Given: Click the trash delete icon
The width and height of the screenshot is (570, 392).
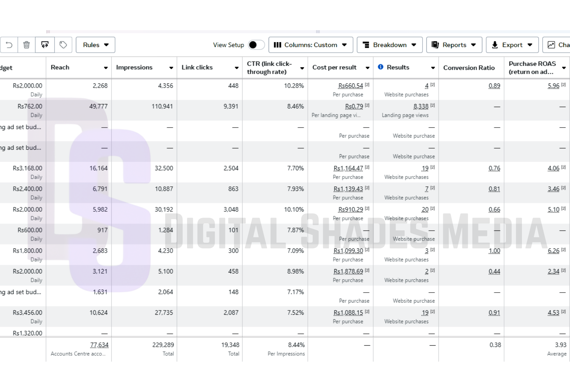Looking at the screenshot, I should click(26, 45).
